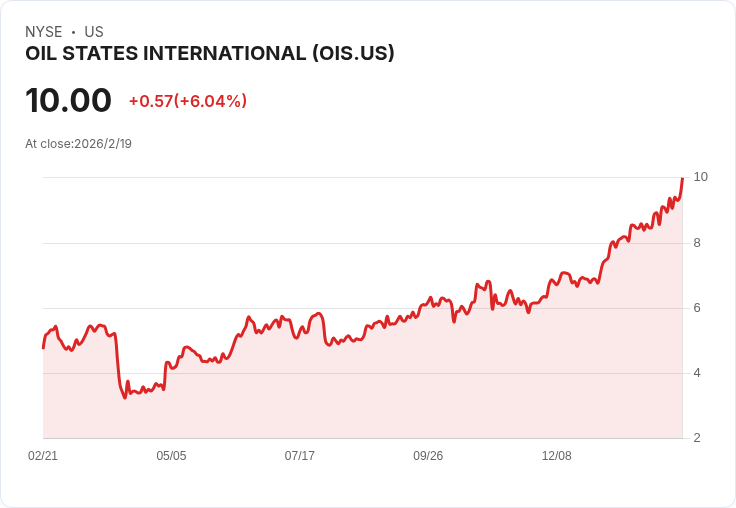736x508 pixels.
Task: Select the 07/17 date on the time axis
Action: (x=300, y=456)
